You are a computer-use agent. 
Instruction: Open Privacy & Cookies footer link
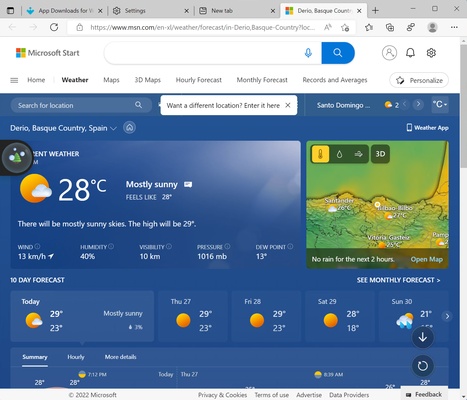point(222,395)
